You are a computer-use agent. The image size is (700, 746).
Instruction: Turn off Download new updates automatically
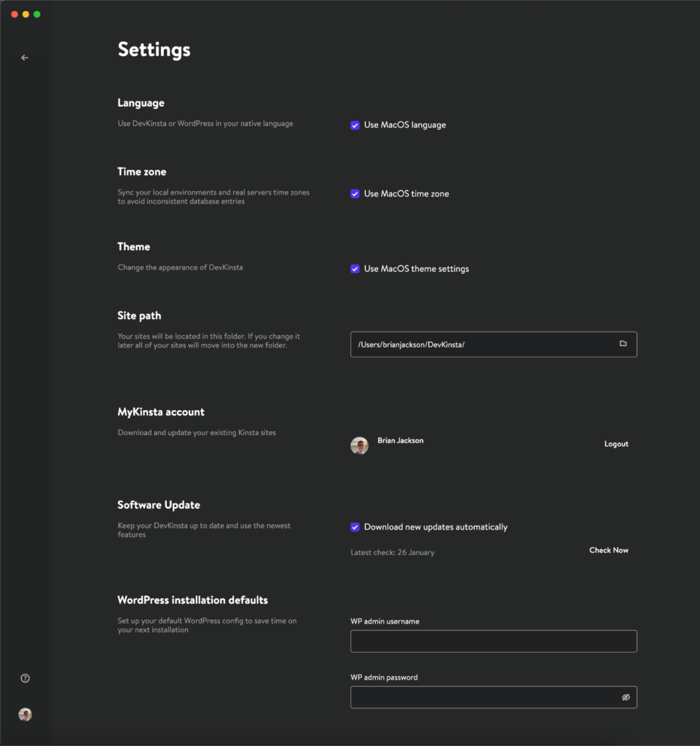[x=355, y=527]
